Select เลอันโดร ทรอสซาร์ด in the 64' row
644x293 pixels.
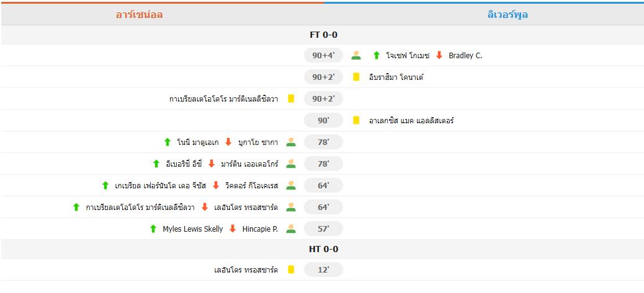click(x=246, y=208)
